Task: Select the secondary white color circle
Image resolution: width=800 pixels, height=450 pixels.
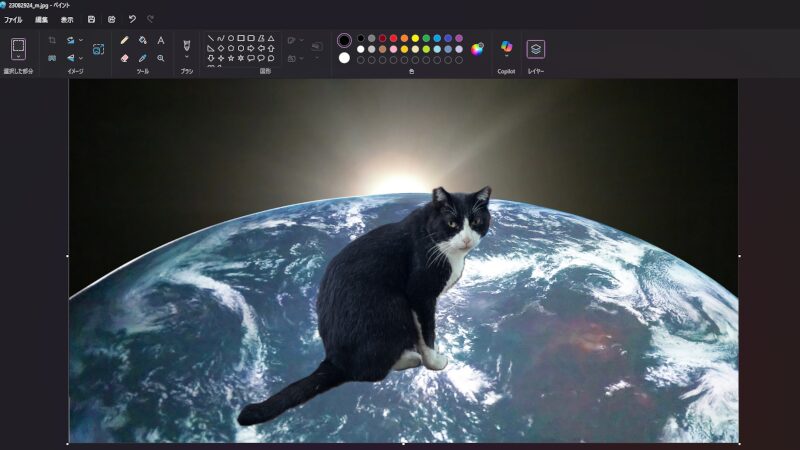Action: (x=345, y=58)
